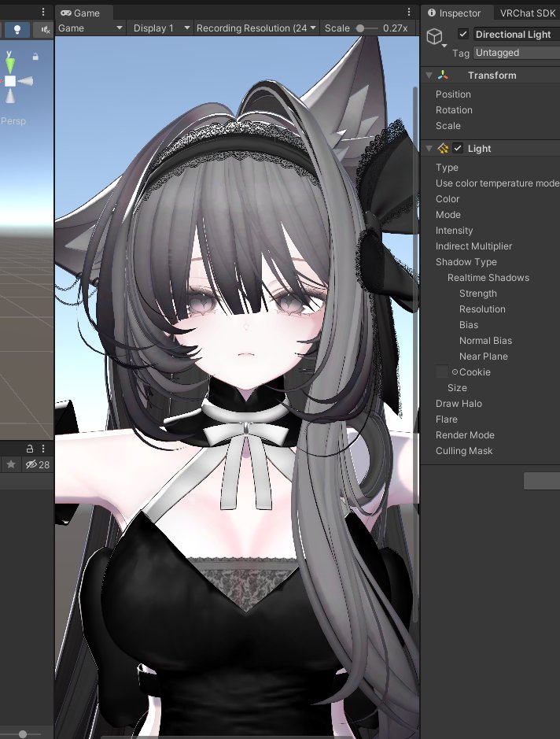The height and width of the screenshot is (739, 560).
Task: Click the Indirect Multiplier label
Action: [473, 246]
